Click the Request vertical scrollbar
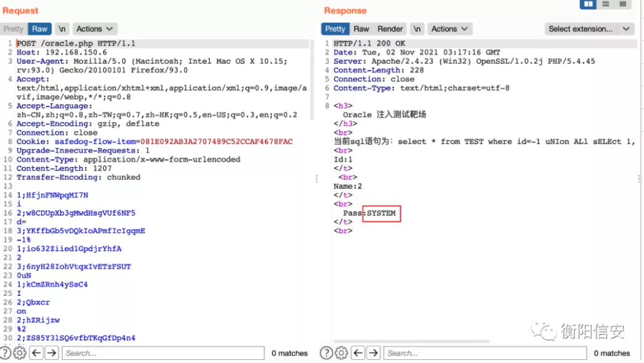 click(312, 80)
